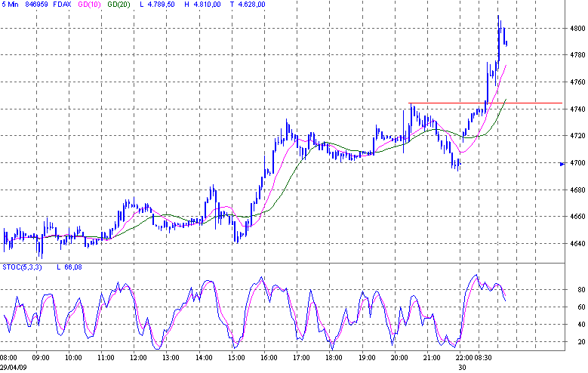The image size is (588, 373).
Task: Click the 20:00 time axis label
Action: [x=399, y=358]
